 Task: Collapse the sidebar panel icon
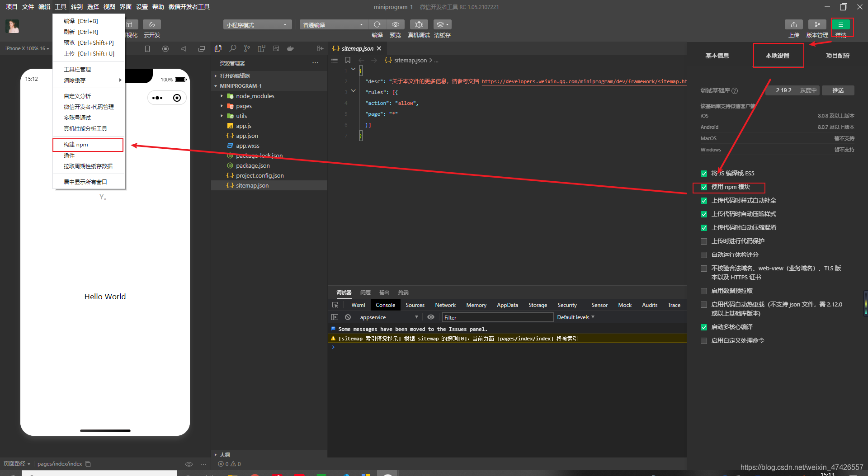[x=320, y=48]
